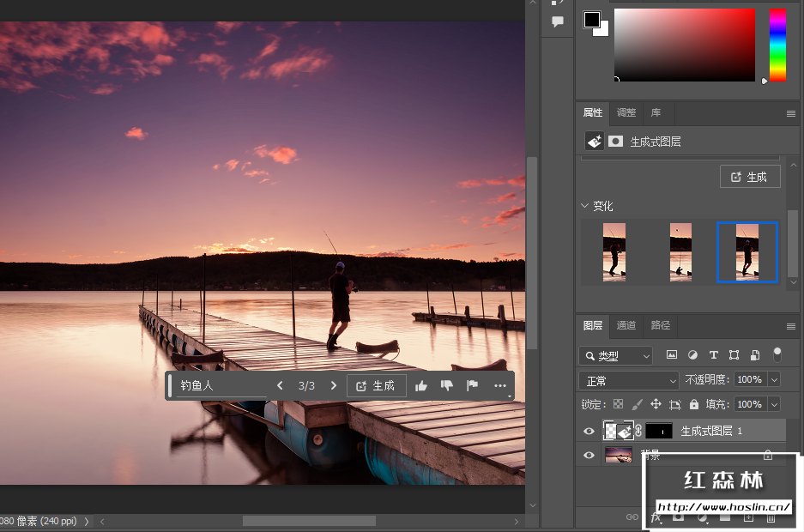Switch to the 通道 tab
This screenshot has height=532, width=804.
click(x=626, y=325)
